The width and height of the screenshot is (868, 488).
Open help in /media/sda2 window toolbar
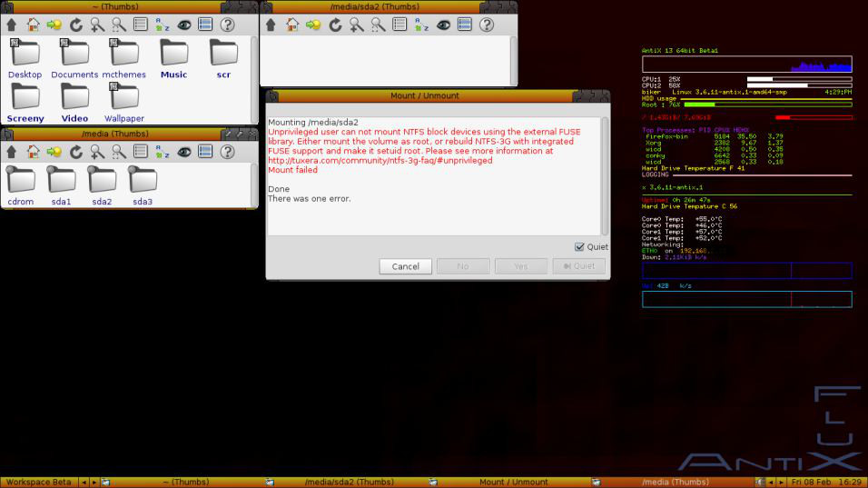pos(486,25)
